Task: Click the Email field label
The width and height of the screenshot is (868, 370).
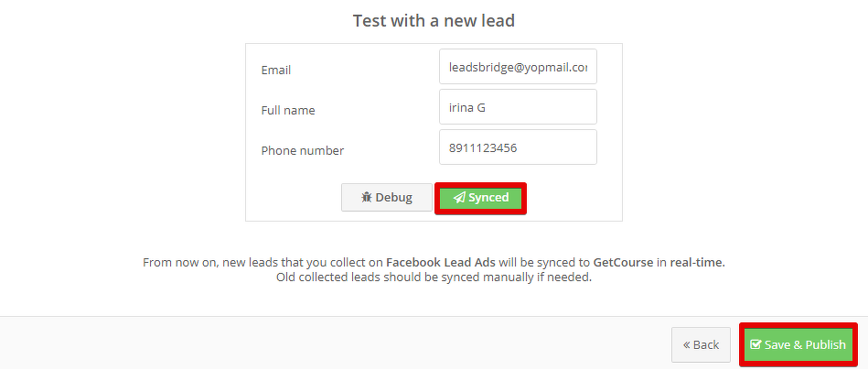Action: [275, 71]
